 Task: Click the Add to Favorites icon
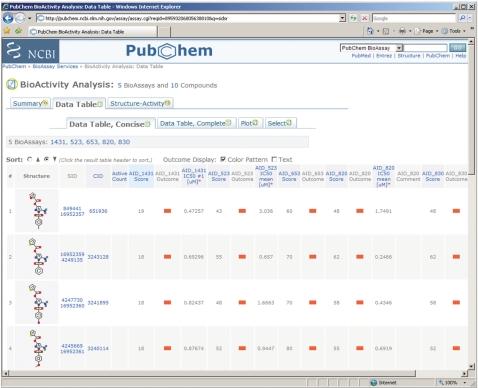pos(19,31)
